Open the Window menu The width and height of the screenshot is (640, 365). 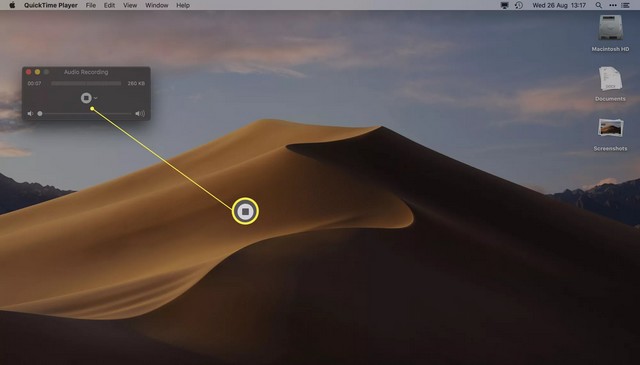(x=157, y=5)
